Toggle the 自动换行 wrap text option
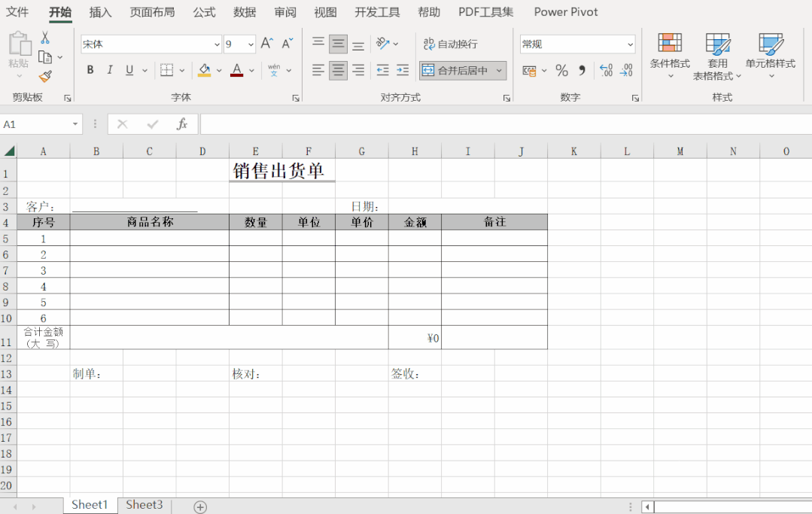 pos(451,44)
